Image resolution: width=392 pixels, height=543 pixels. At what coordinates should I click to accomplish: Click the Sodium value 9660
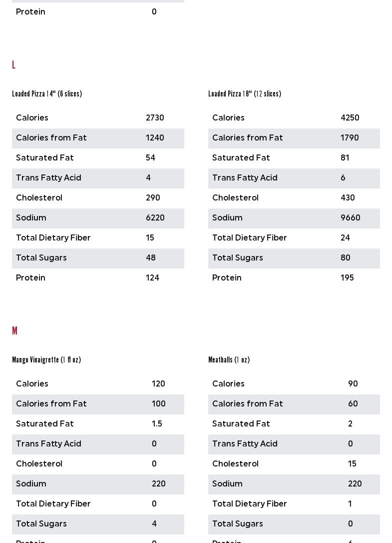350,218
